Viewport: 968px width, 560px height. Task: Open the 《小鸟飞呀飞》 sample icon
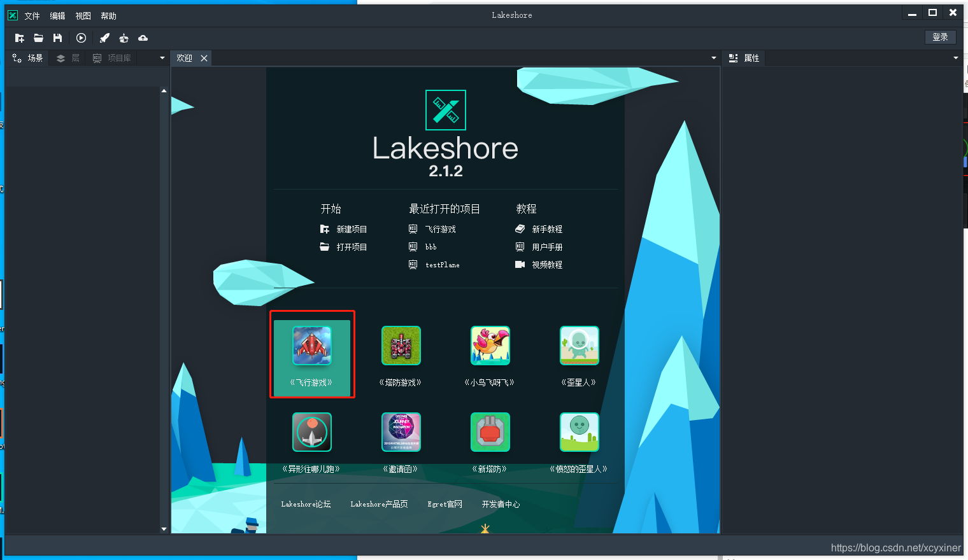click(490, 346)
